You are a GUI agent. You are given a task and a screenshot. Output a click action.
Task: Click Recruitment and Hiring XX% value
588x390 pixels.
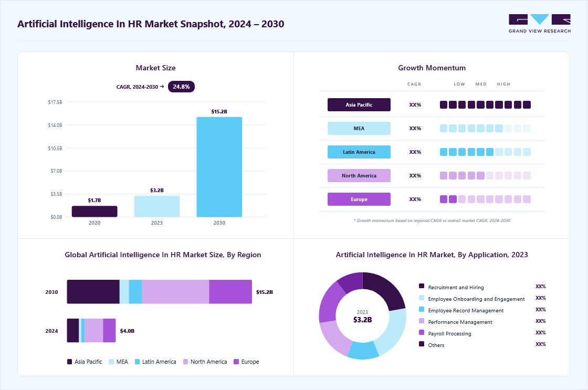(540, 287)
